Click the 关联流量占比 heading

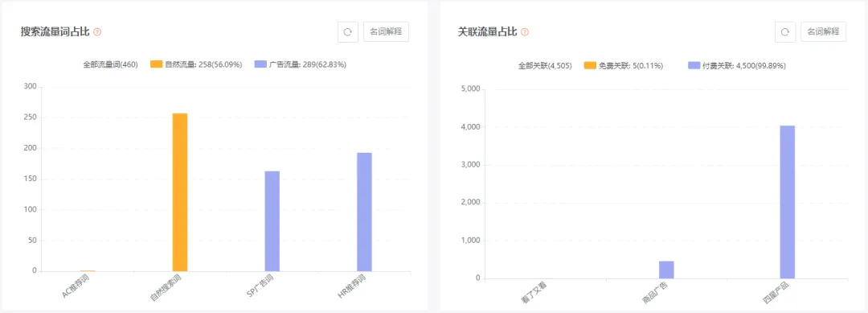click(488, 32)
